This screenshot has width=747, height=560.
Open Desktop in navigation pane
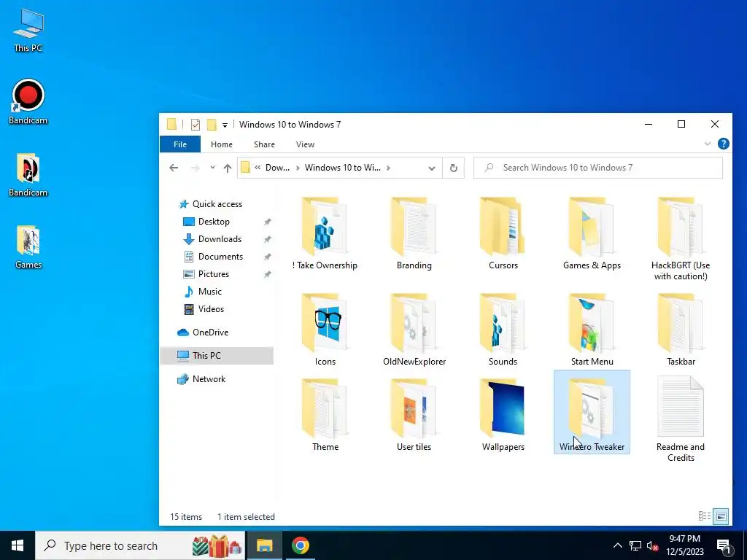click(x=214, y=222)
